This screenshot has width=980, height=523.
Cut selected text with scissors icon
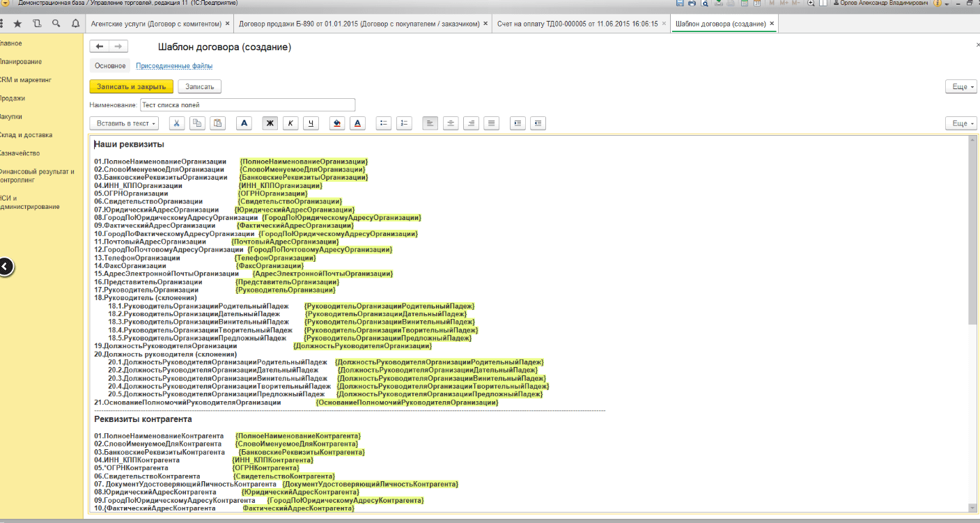(177, 123)
